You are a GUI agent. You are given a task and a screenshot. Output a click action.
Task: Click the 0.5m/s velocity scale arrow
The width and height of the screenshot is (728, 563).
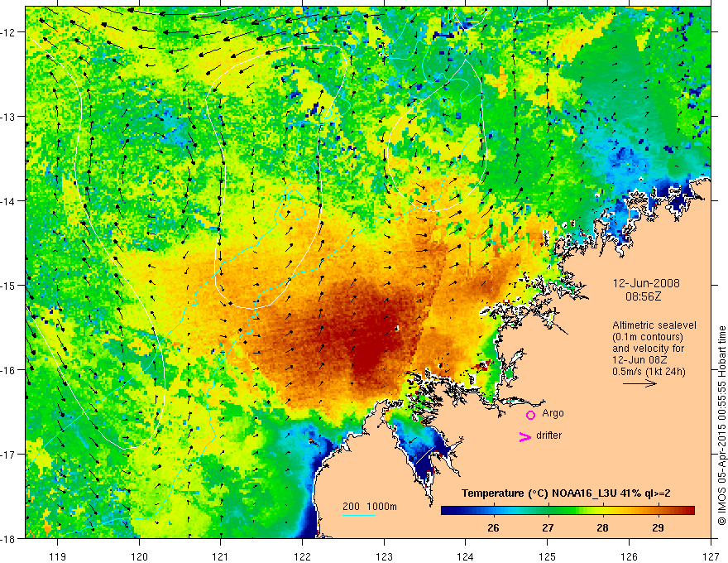[639, 383]
